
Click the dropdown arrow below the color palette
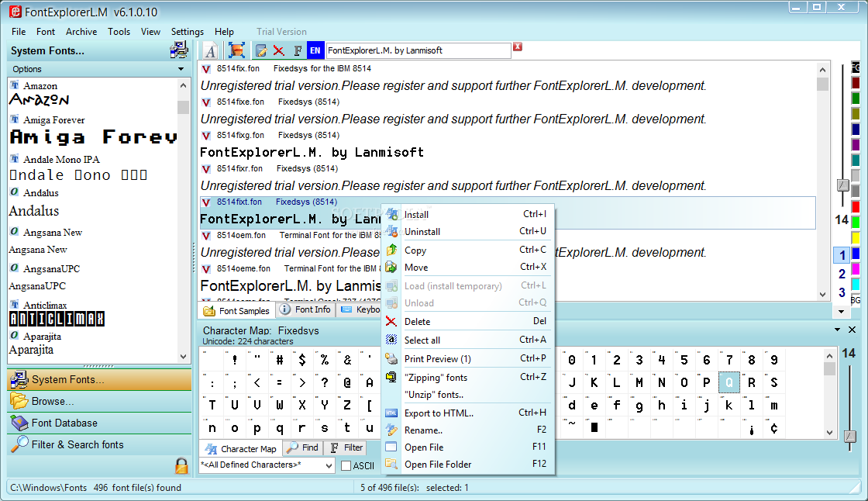(841, 312)
